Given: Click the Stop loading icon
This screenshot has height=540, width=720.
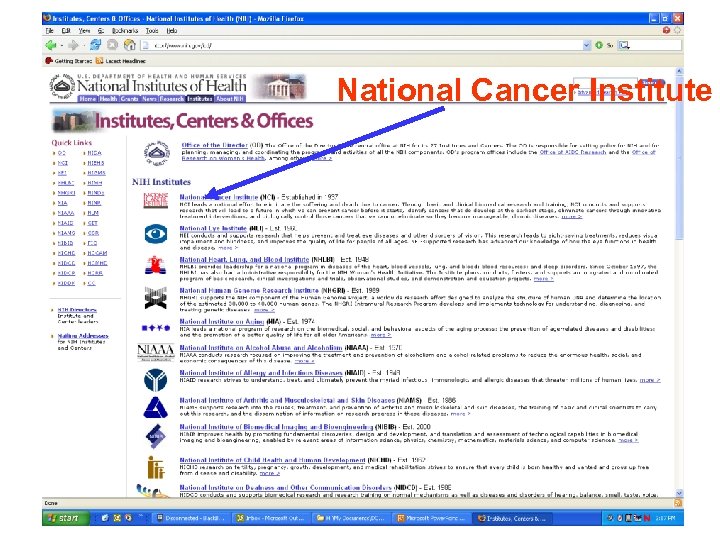Looking at the screenshot, I should coord(112,45).
